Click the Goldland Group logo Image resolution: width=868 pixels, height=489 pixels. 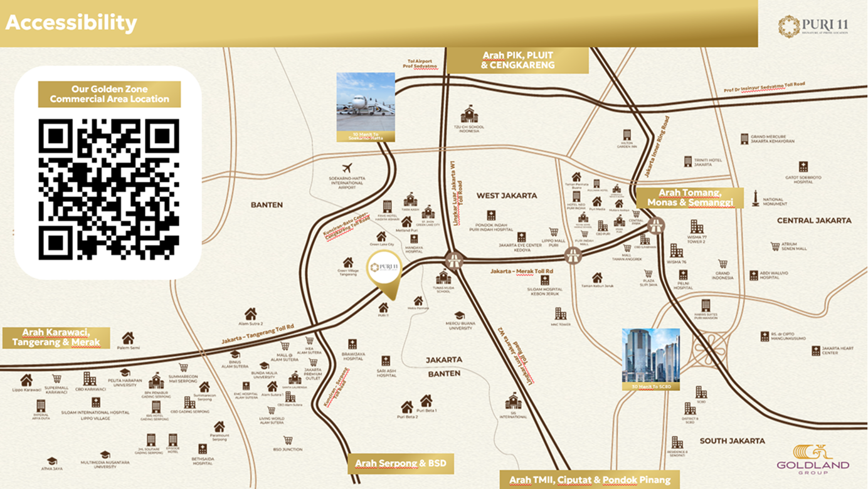click(x=813, y=459)
